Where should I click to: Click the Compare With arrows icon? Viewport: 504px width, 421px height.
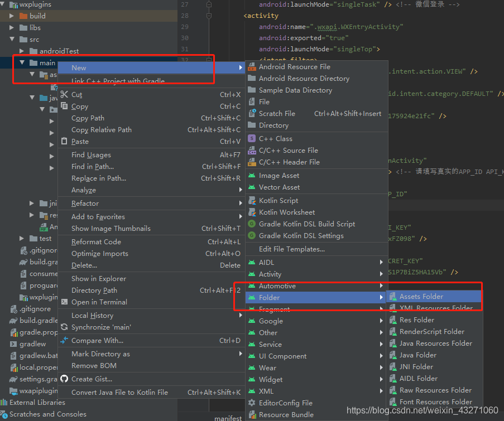[64, 340]
